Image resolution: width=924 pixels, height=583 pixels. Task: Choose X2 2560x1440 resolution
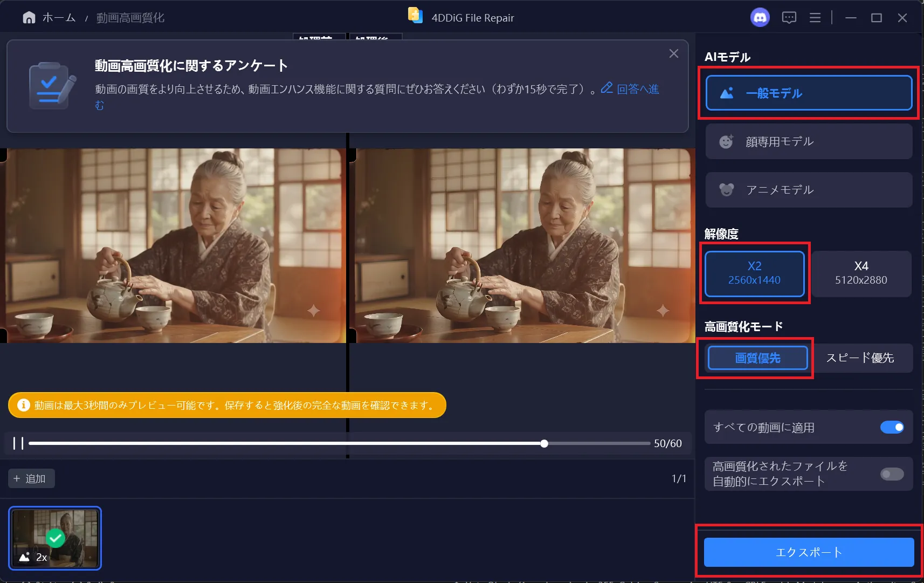point(754,273)
